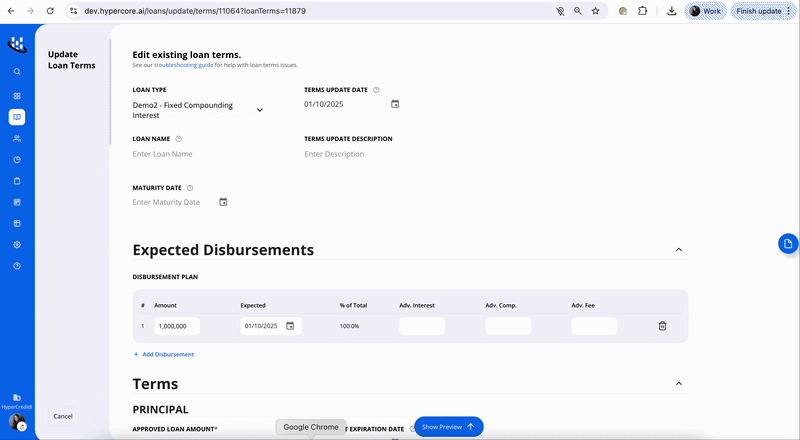Click the blue floating document button on the right
The height and width of the screenshot is (440, 800).
(x=788, y=244)
